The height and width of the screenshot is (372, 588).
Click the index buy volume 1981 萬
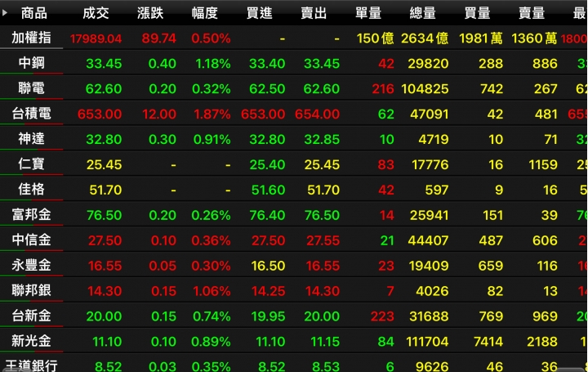point(481,38)
